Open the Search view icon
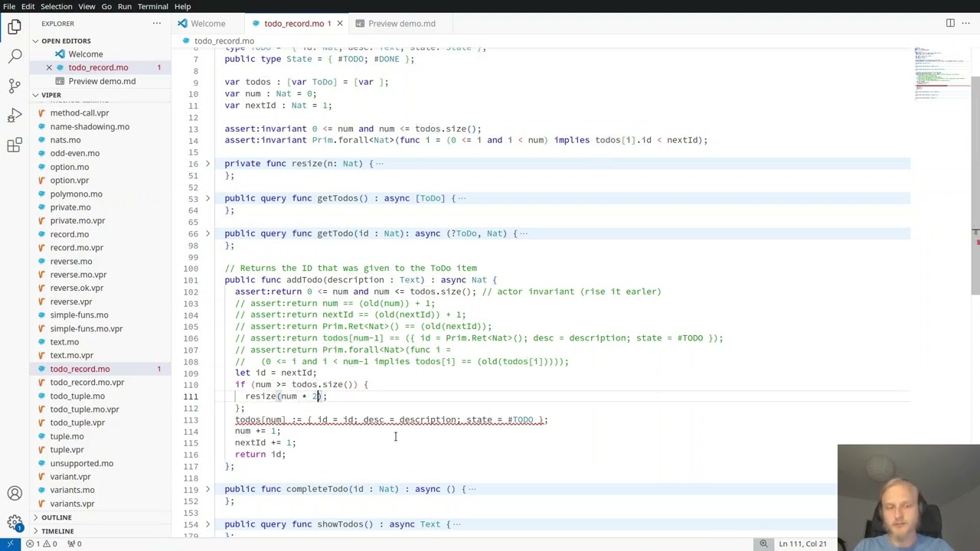Viewport: 980px width, 551px height. pyautogui.click(x=15, y=56)
